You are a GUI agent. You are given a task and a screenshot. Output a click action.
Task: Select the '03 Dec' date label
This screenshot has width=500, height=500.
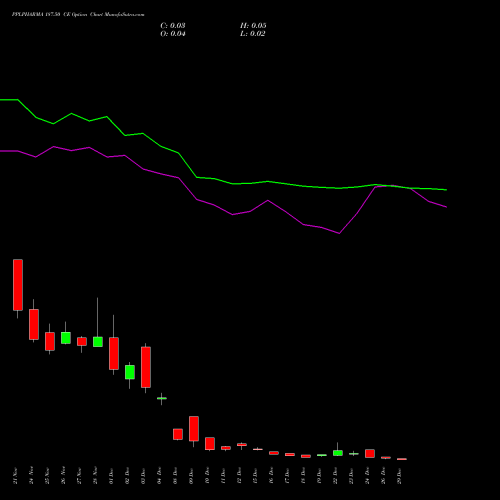pos(143,476)
